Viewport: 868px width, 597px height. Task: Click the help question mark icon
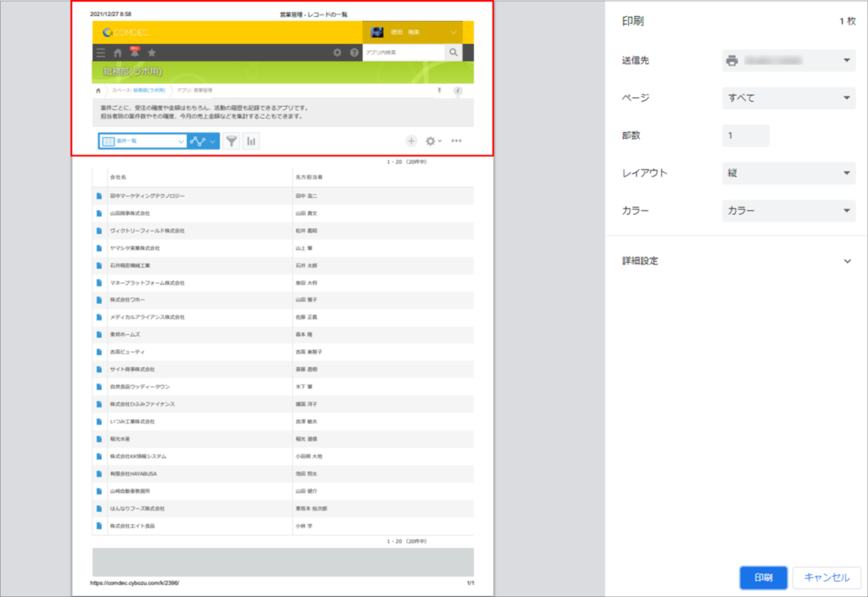(x=354, y=53)
